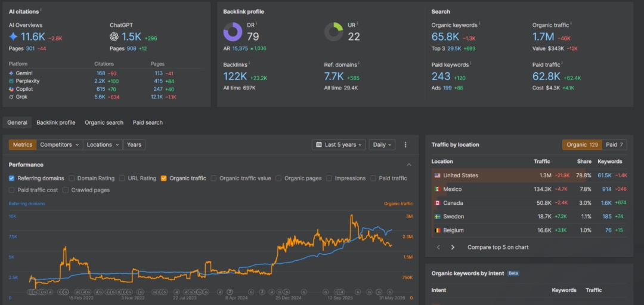
Task: Select Paid 7 in Traffic by location
Action: [x=615, y=144]
